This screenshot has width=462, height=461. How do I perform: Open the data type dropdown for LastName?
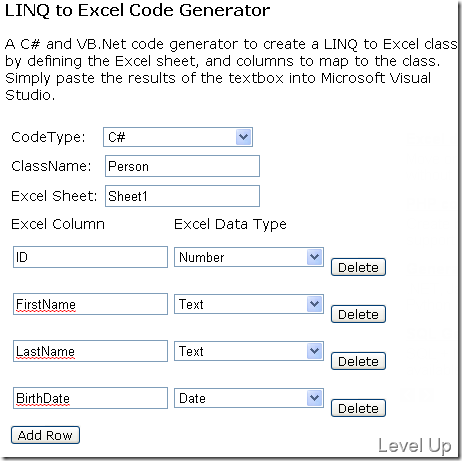click(249, 351)
